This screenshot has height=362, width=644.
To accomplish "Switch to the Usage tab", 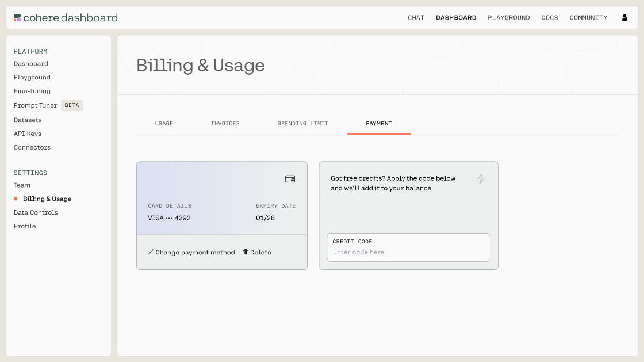I will [164, 123].
